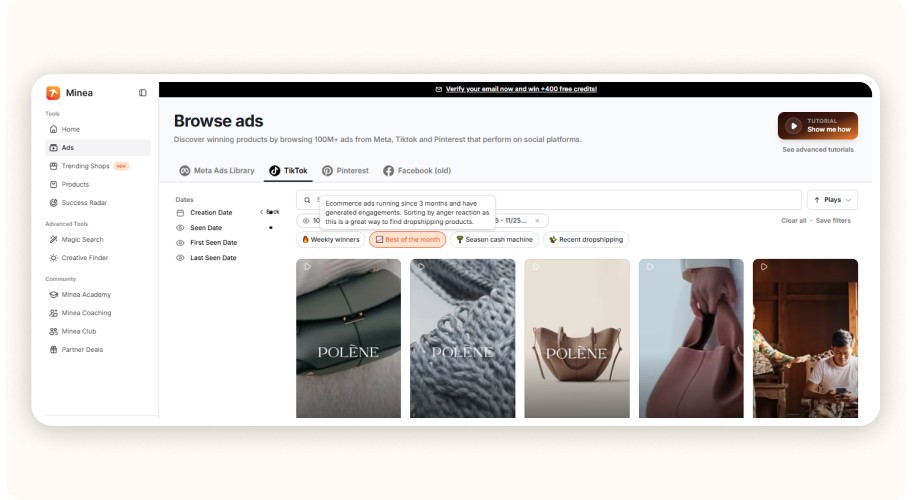This screenshot has height=500, width=912.
Task: Click the Minea logo icon
Action: pos(53,93)
